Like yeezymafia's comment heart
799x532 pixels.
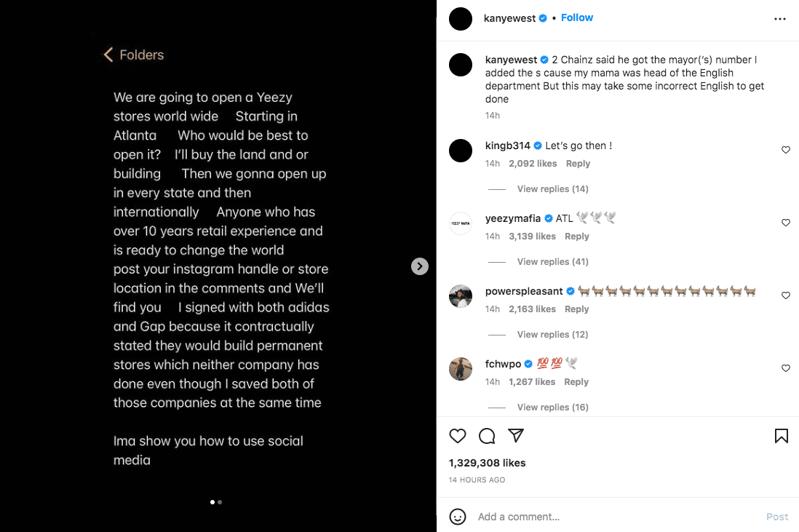coord(786,223)
